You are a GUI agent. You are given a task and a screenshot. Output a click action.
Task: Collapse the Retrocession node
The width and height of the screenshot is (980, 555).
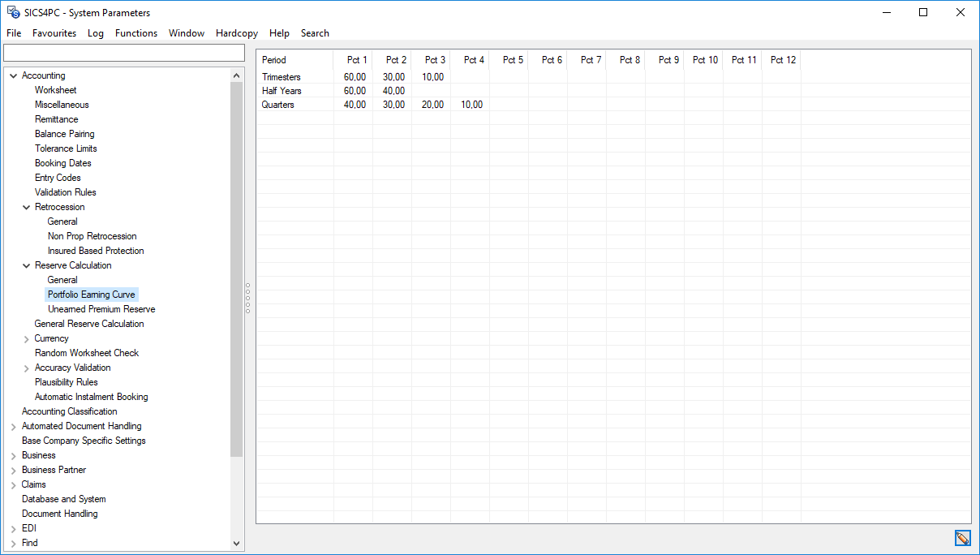coord(26,206)
